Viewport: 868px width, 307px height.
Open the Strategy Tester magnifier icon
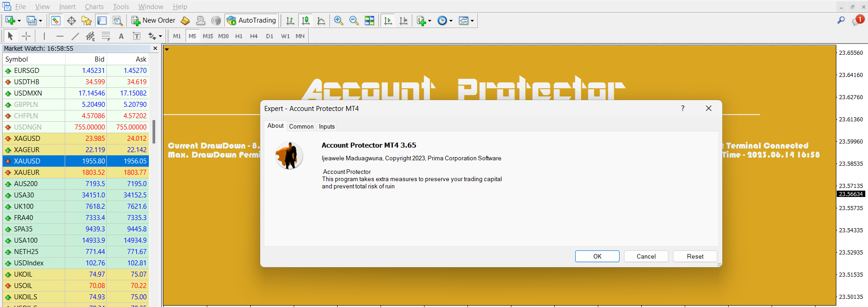[118, 20]
